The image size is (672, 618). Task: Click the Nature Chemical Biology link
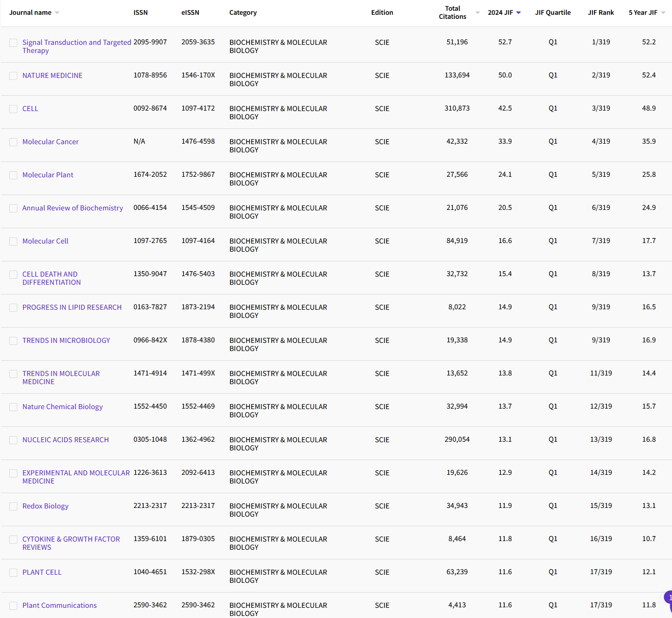[62, 407]
